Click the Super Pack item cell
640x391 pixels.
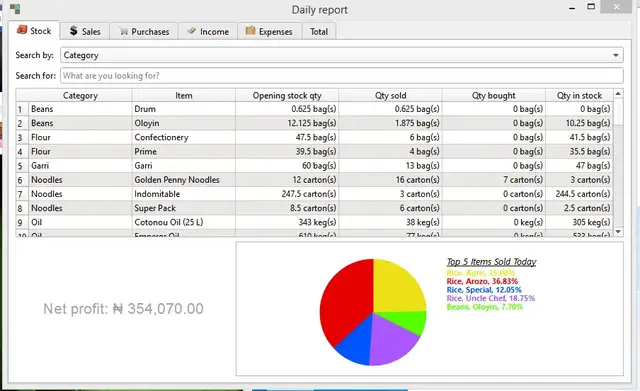pyautogui.click(x=183, y=208)
